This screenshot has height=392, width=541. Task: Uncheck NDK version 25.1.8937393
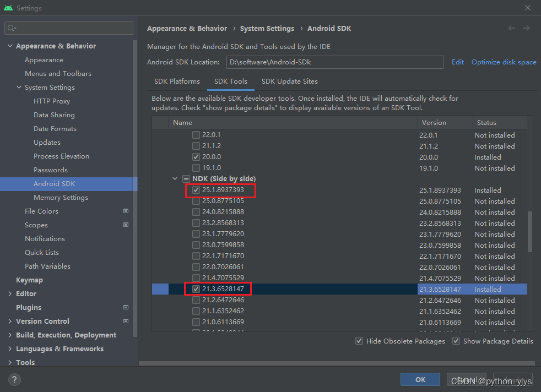click(x=196, y=190)
